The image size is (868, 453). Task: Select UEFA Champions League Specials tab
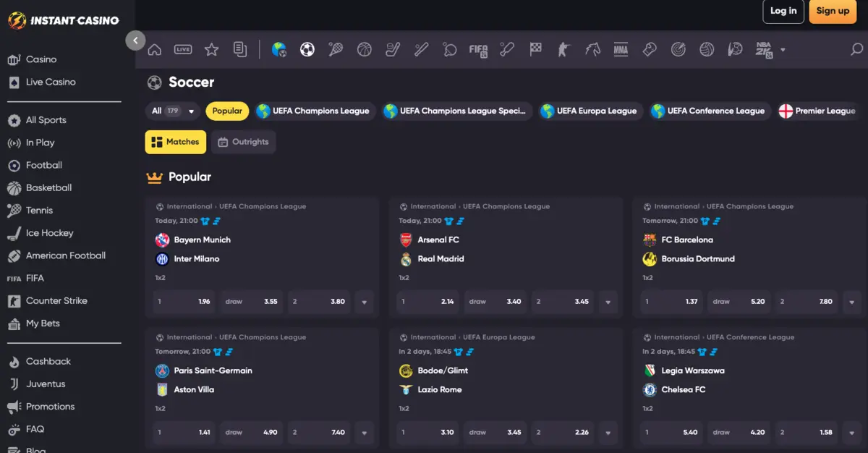(x=457, y=111)
